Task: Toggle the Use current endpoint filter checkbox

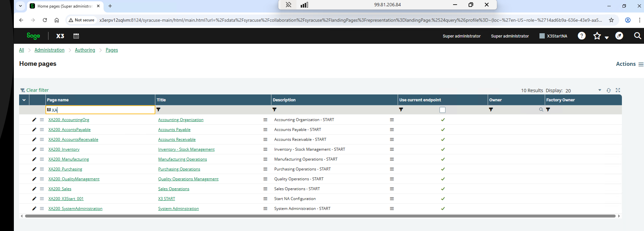Action: click(x=443, y=110)
